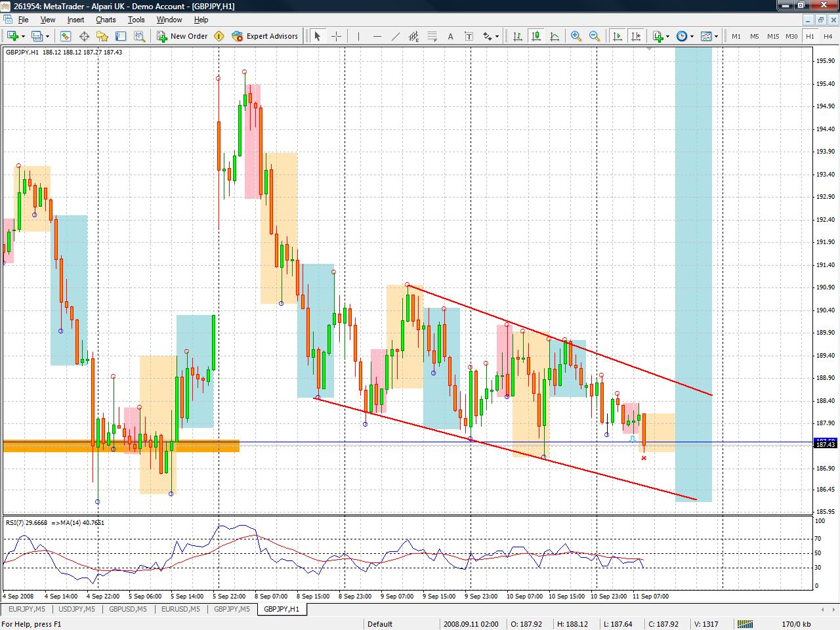Switch to the EURJPY,M5 chart tab

26,609
